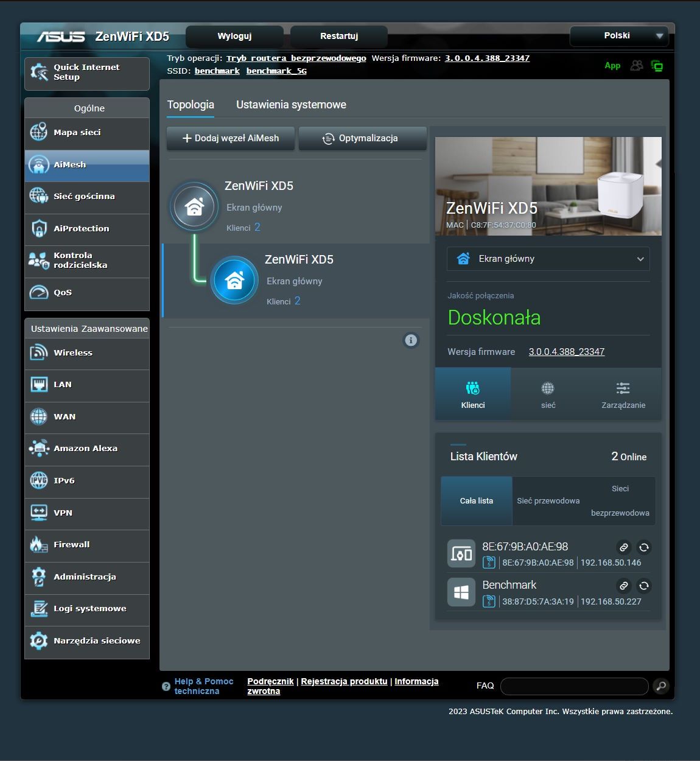Click link icon for Benchmark client
Screen dimensions: 700x761
tap(623, 586)
